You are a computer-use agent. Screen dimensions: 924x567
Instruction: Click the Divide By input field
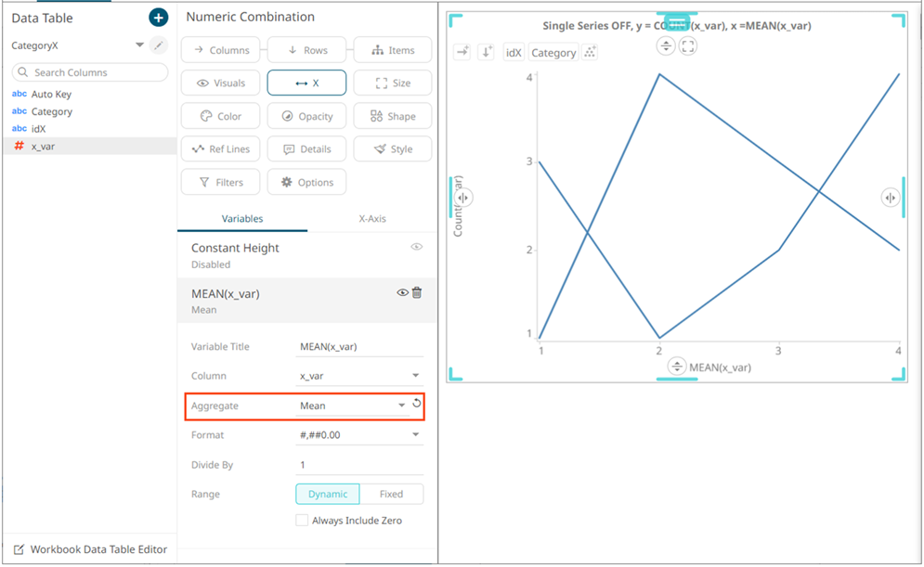pyautogui.click(x=359, y=465)
